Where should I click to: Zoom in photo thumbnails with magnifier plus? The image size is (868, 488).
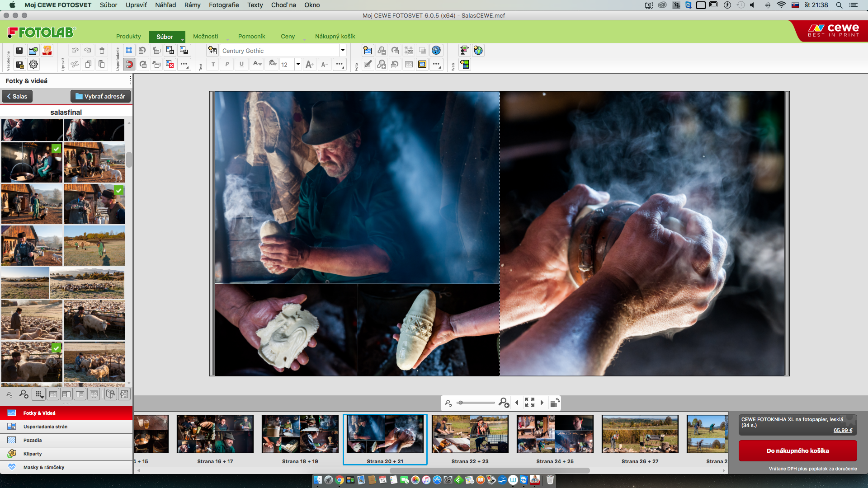click(x=24, y=394)
